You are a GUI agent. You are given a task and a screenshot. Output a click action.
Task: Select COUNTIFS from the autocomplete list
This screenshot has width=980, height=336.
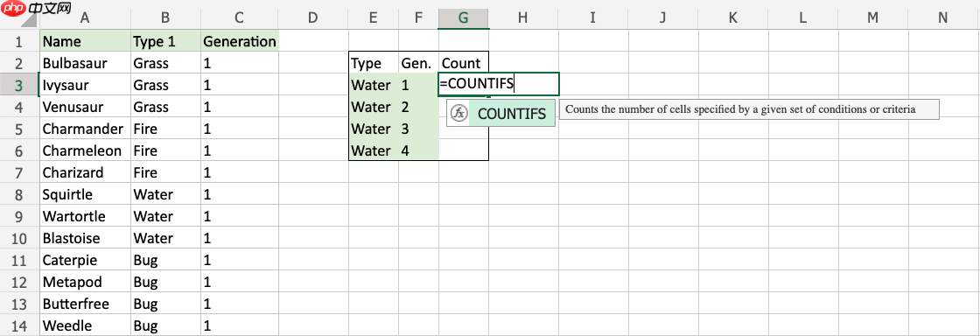[501, 113]
